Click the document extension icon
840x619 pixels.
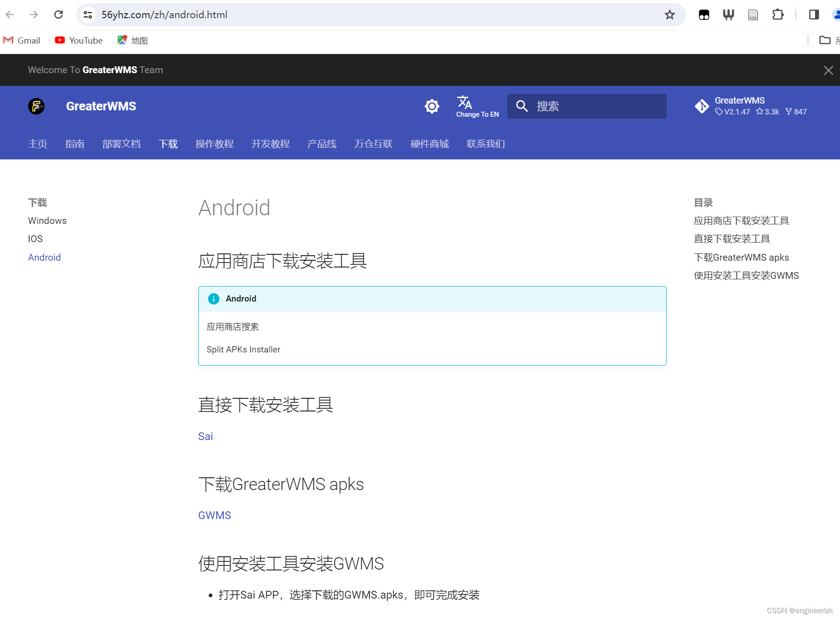point(753,15)
